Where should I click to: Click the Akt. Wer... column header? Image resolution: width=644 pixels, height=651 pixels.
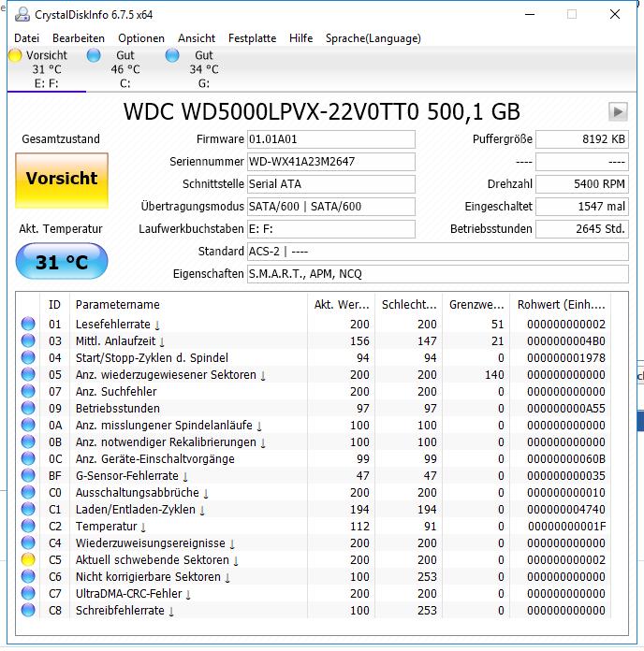pos(341,305)
